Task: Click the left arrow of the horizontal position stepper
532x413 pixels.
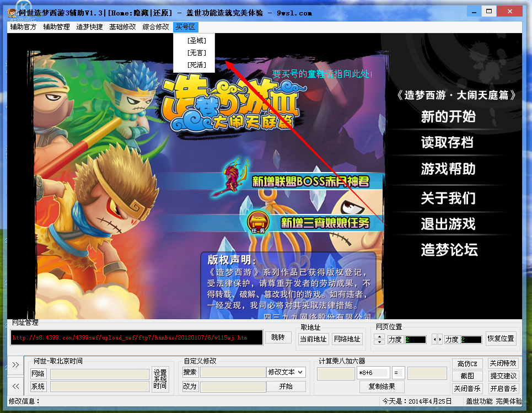Action: [434, 339]
